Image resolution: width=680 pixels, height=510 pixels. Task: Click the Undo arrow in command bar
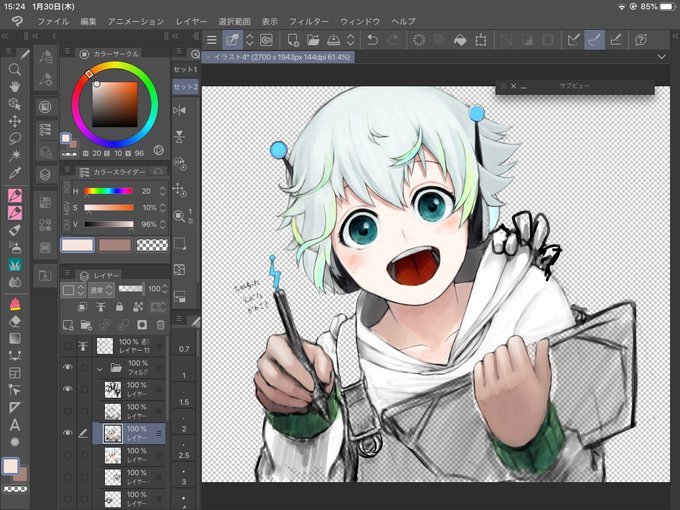pos(373,40)
